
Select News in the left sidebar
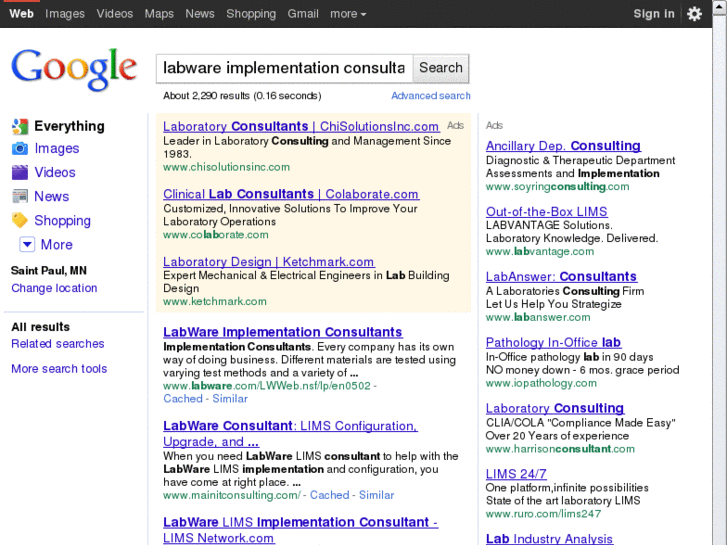(x=51, y=197)
